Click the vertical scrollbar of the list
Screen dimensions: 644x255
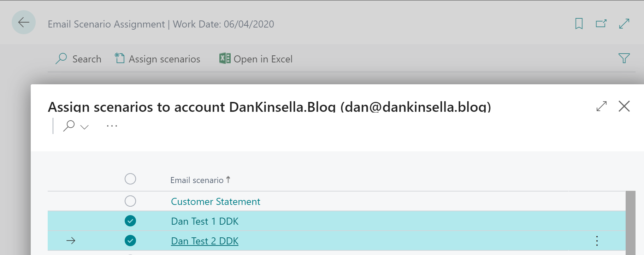pyautogui.click(x=630, y=222)
